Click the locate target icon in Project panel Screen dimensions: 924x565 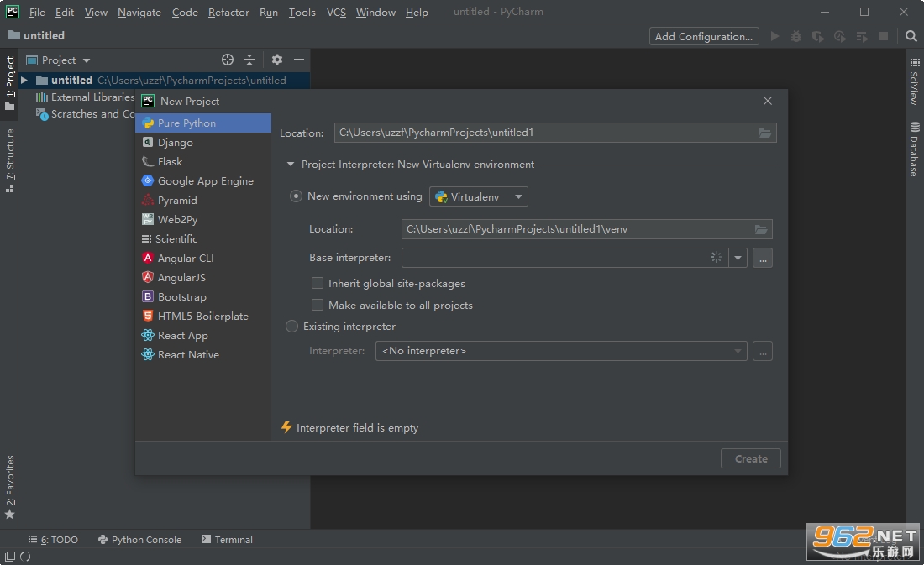(x=228, y=60)
